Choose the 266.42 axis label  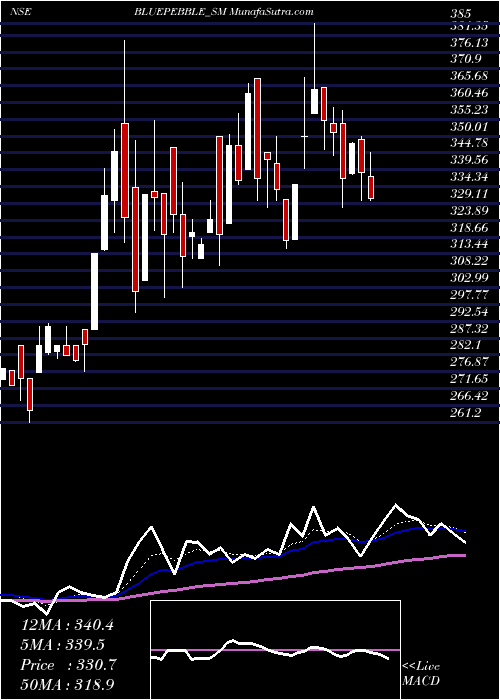pos(467,396)
